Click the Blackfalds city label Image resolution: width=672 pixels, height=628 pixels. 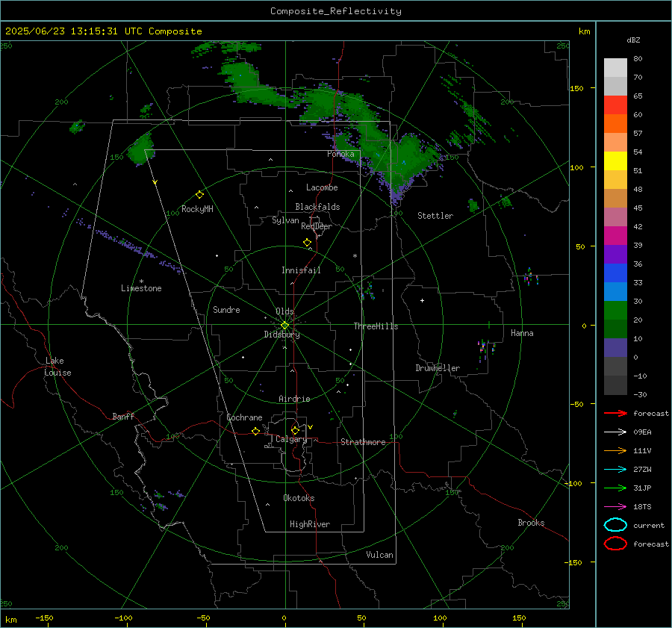(x=317, y=207)
